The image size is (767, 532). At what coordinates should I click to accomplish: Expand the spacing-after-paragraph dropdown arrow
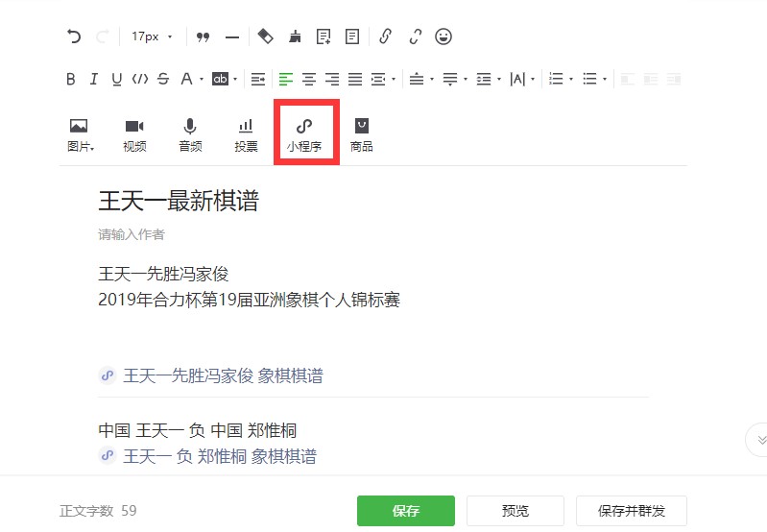tap(466, 80)
